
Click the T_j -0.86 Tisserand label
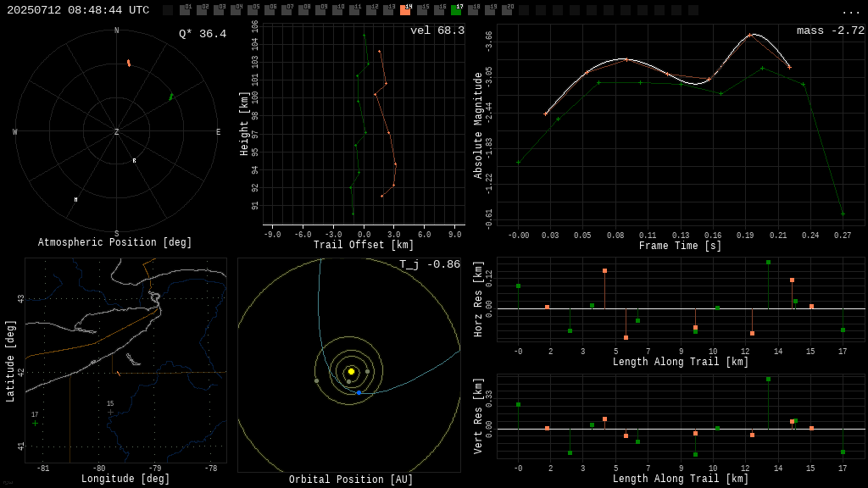tap(430, 265)
